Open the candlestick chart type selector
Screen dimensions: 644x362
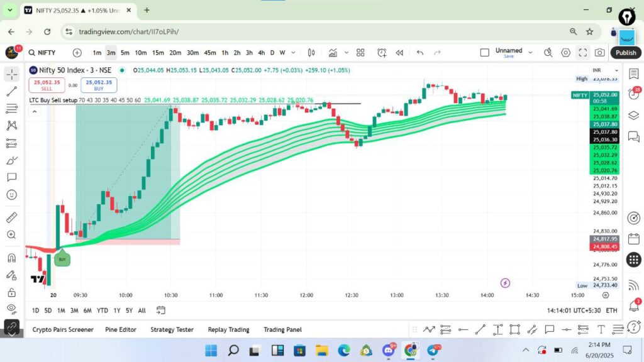click(311, 53)
